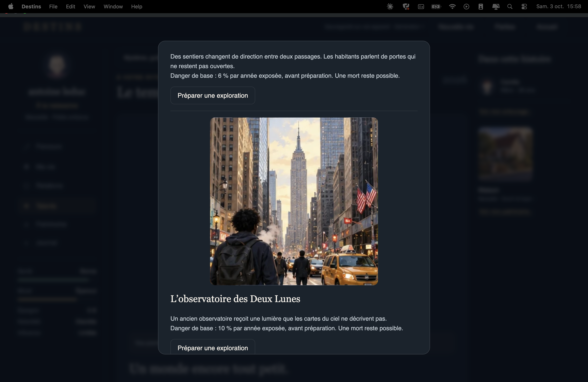Image resolution: width=588 pixels, height=382 pixels.
Task: Open the Destins app menu
Action: pyautogui.click(x=31, y=7)
